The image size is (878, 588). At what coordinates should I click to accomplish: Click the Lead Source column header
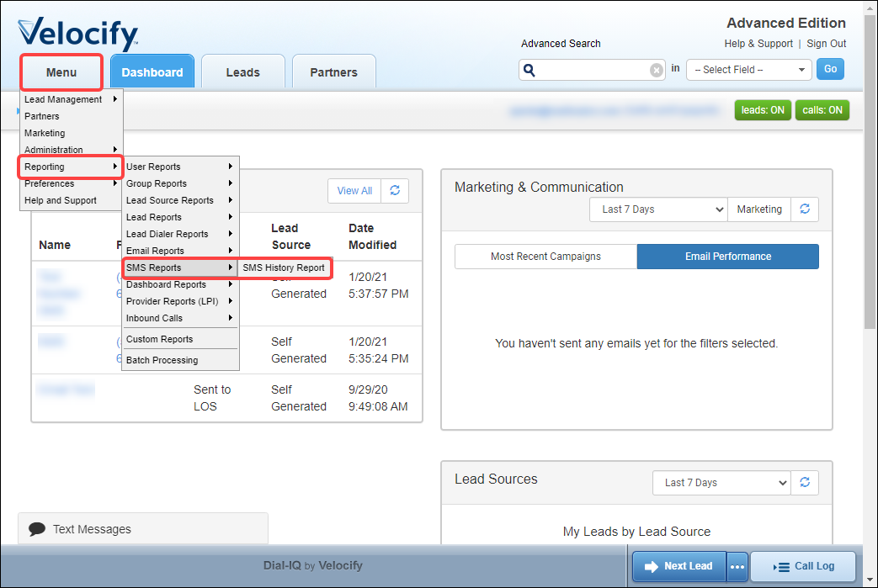point(290,236)
